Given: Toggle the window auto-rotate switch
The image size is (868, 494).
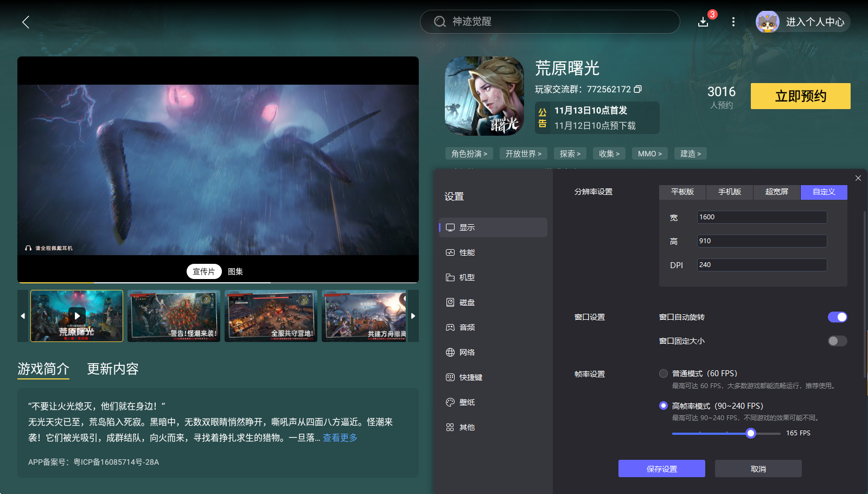Looking at the screenshot, I should (x=837, y=317).
